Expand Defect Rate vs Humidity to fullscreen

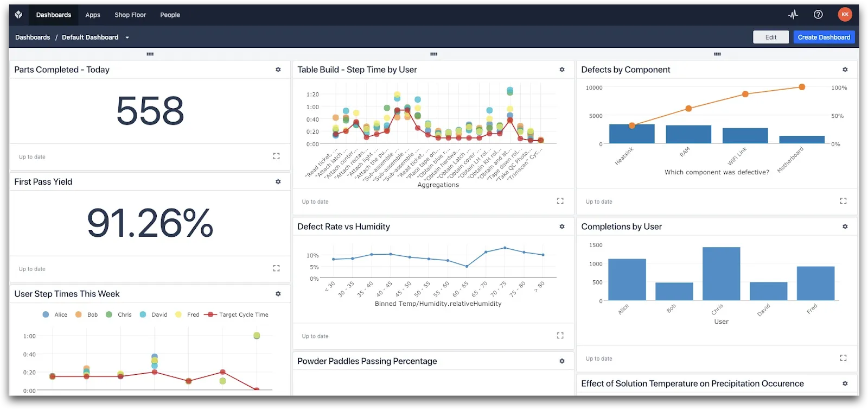click(560, 336)
